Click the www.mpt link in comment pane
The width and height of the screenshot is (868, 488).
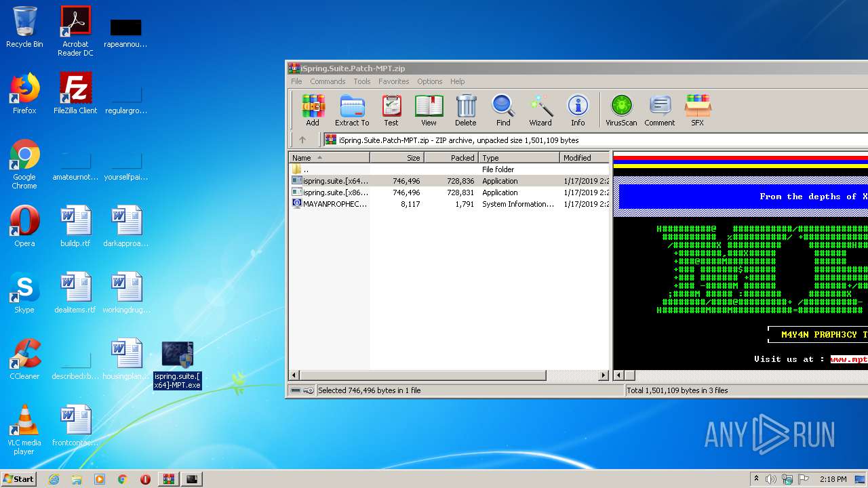(848, 359)
